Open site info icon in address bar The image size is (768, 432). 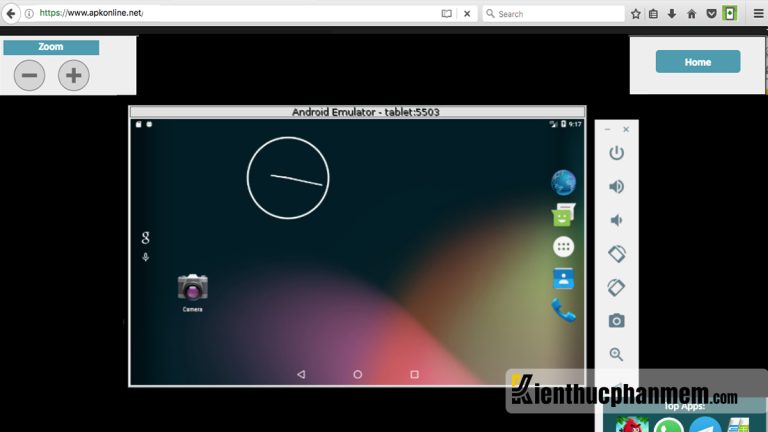(x=29, y=13)
